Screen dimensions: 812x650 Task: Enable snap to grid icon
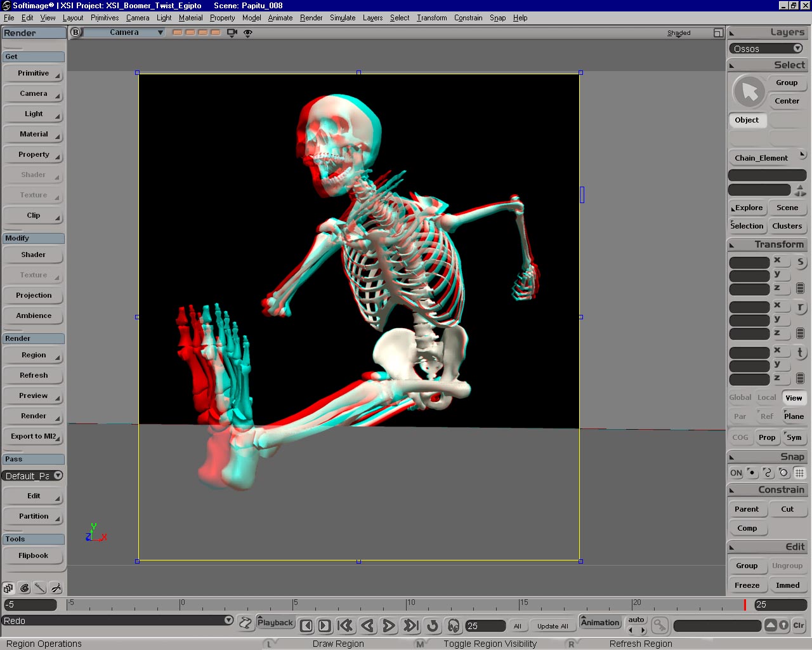[799, 473]
